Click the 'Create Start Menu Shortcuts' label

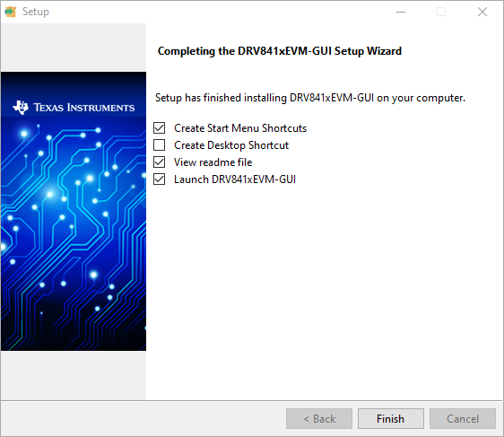pos(240,128)
